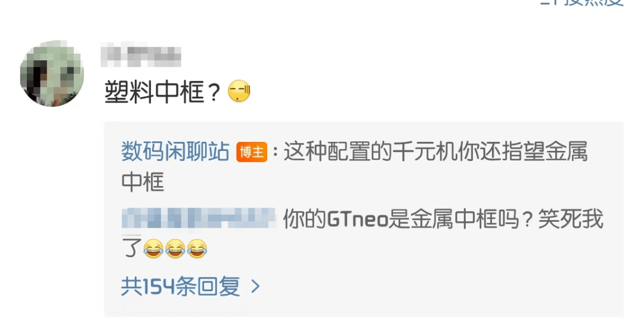Open the blurred commenter username above 塑料中框
The width and height of the screenshot is (644, 328).
coord(141,57)
